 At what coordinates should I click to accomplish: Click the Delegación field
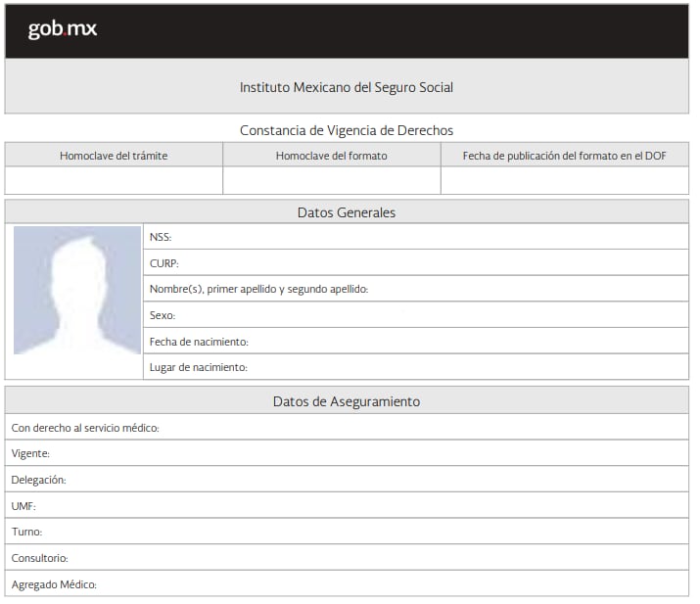point(347,480)
